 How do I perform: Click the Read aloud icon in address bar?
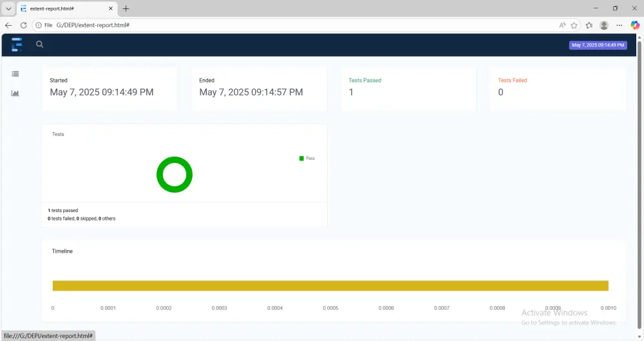click(562, 25)
